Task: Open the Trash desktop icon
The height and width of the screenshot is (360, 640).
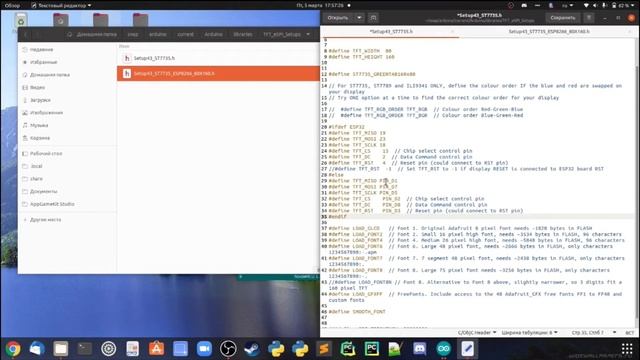Action: [21, 20]
